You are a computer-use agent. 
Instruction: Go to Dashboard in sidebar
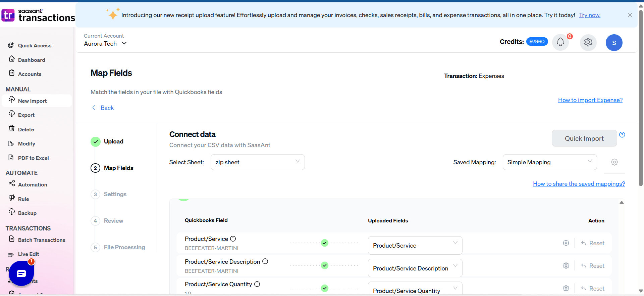[x=32, y=60]
